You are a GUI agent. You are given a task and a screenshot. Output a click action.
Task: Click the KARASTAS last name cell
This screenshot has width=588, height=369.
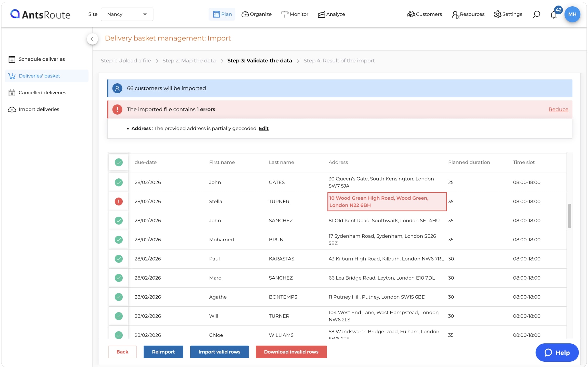click(x=281, y=259)
